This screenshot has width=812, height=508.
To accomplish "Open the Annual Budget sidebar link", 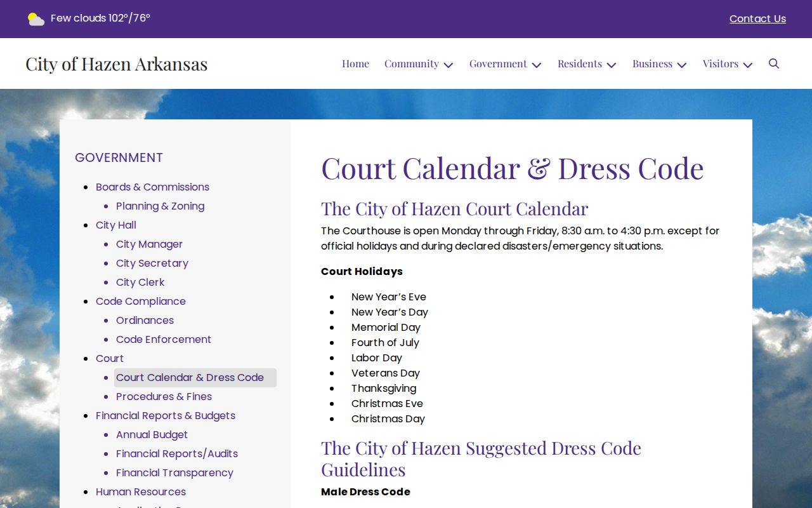I will tap(152, 434).
